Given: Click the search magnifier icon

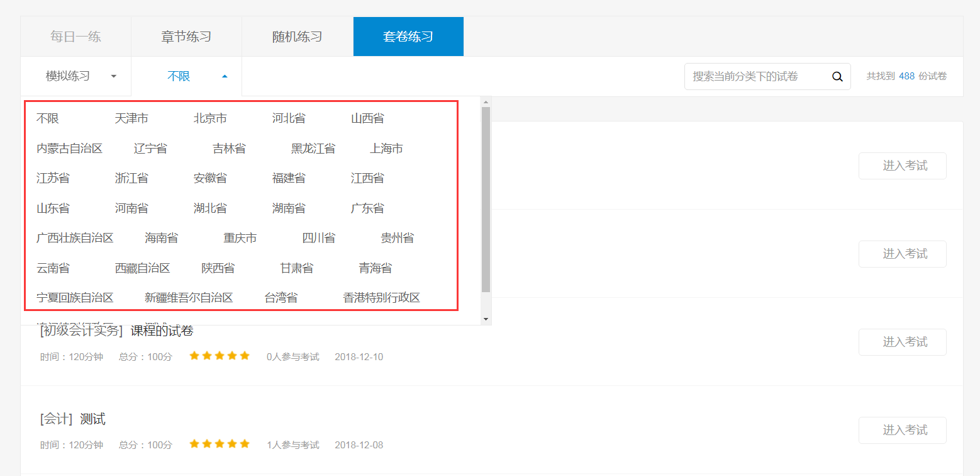Looking at the screenshot, I should [x=837, y=77].
